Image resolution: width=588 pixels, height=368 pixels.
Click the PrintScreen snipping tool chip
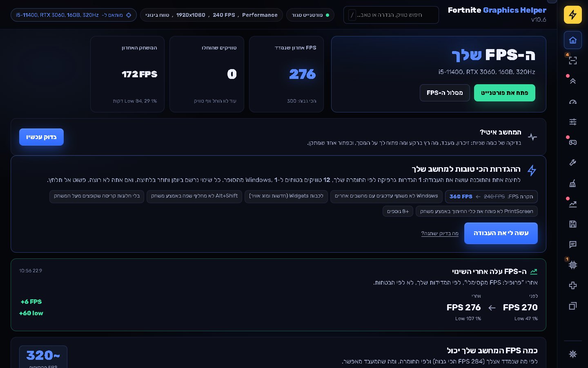tap(477, 211)
